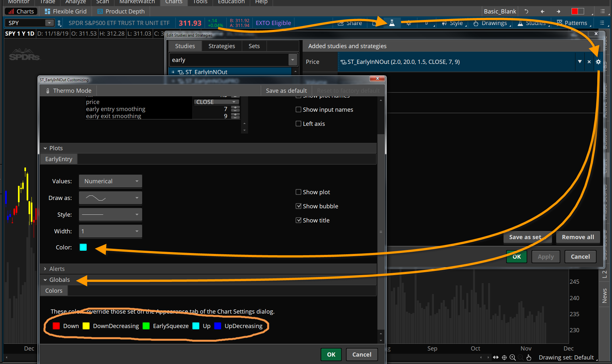
Task: Remove ST_EarlyInNOut study with the x icon
Action: tap(589, 62)
